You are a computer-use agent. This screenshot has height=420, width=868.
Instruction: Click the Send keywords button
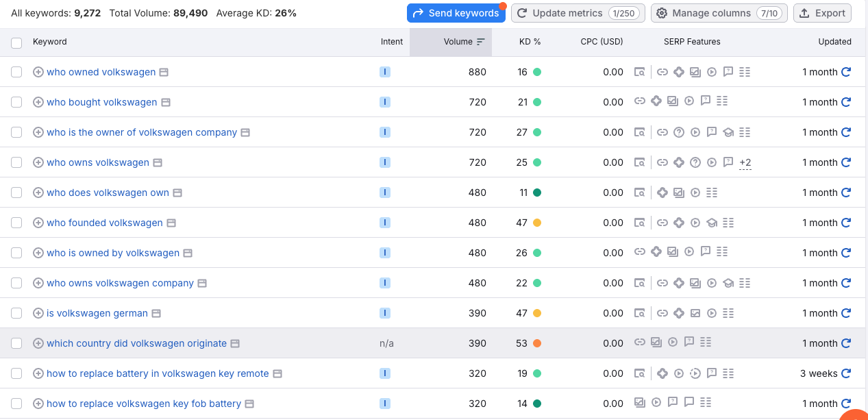[456, 12]
